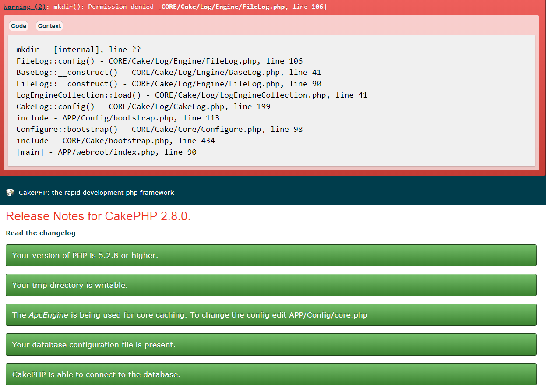Viewport: 546px width, 392px height.
Task: Click the CakePHP cake logo icon
Action: coord(10,193)
